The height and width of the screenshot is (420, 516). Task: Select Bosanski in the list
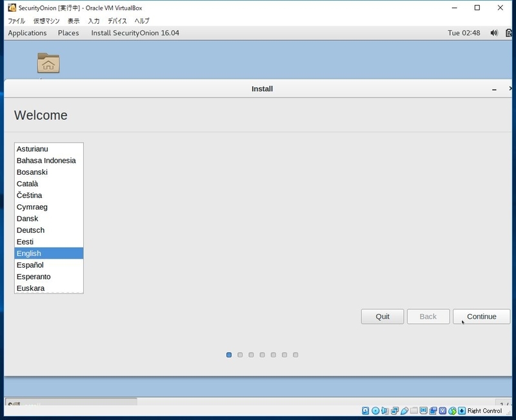(49, 172)
